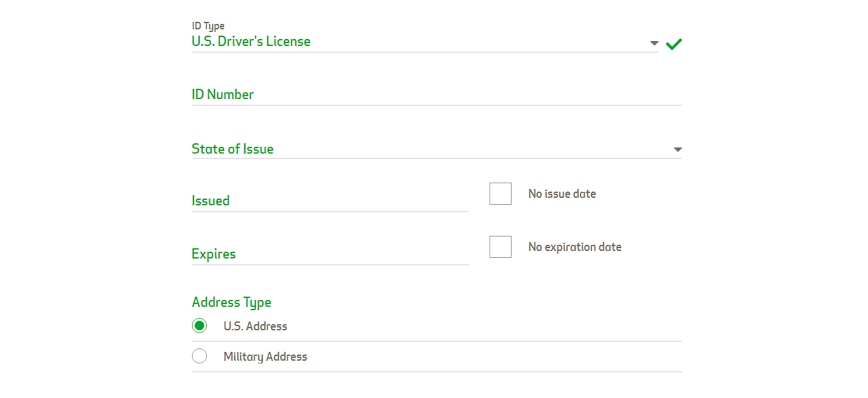This screenshot has height=398, width=868.
Task: Check the No issue date checkbox
Action: (x=500, y=194)
